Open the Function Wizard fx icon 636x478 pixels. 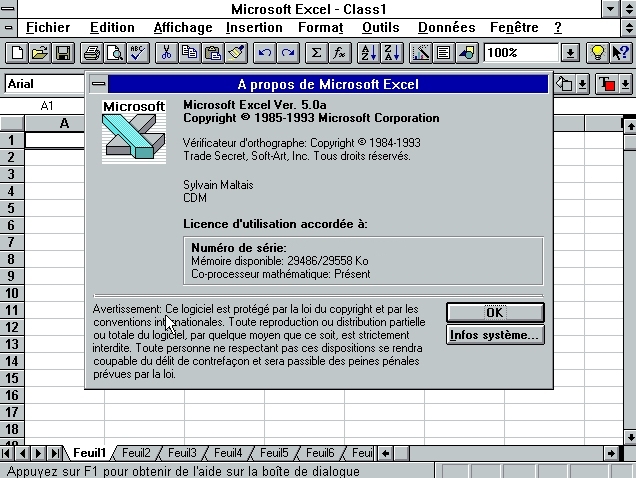click(x=339, y=53)
